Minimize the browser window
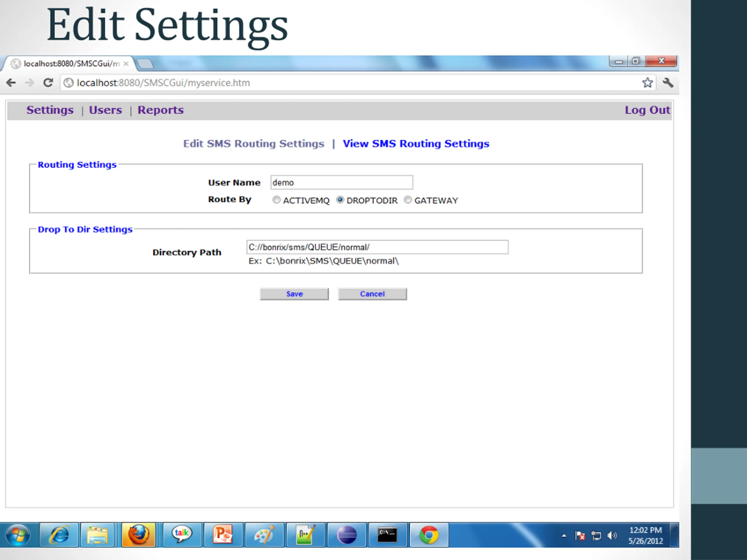The width and height of the screenshot is (747, 560). 619,62
